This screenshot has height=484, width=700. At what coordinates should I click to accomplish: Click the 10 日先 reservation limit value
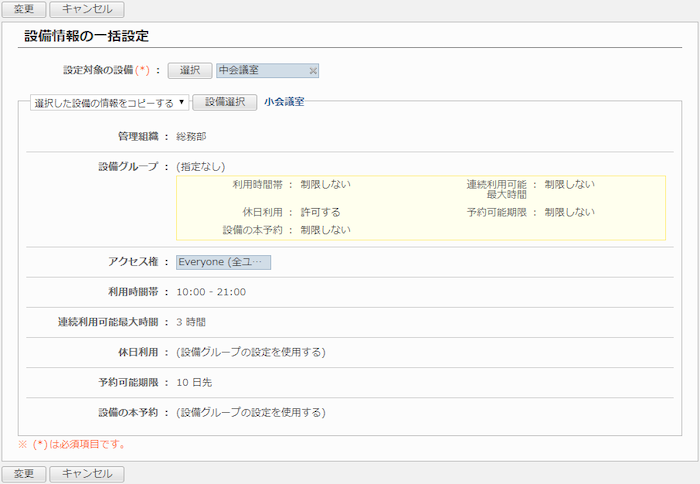pos(194,382)
